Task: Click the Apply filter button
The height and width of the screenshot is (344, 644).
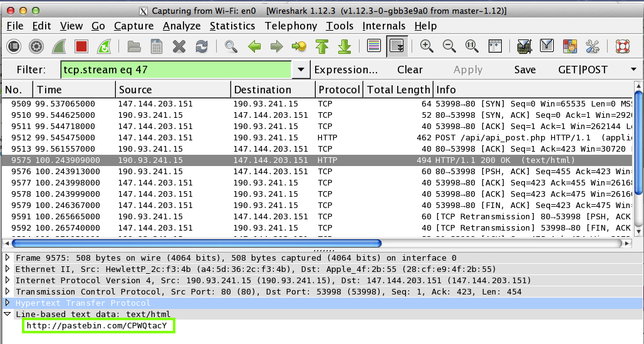Action: [x=468, y=70]
